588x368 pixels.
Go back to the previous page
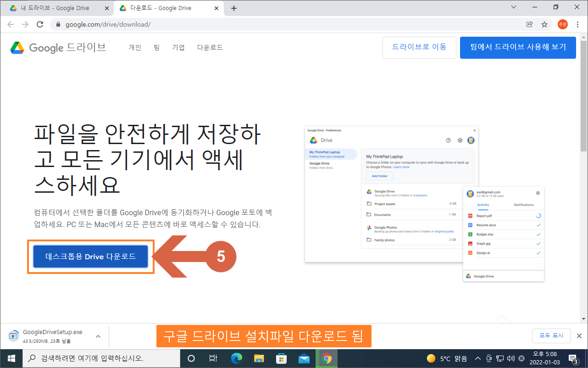[x=11, y=24]
